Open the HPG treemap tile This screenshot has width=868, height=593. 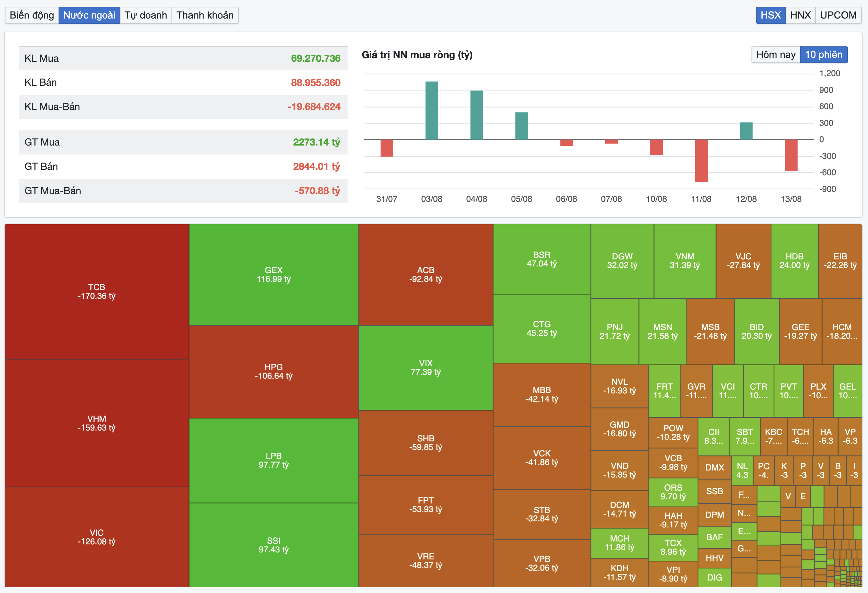click(274, 372)
